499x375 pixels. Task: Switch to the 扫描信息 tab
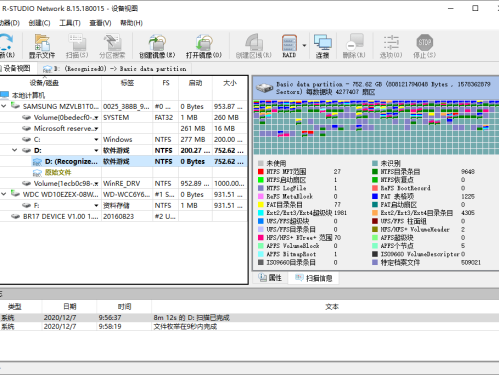point(314,278)
